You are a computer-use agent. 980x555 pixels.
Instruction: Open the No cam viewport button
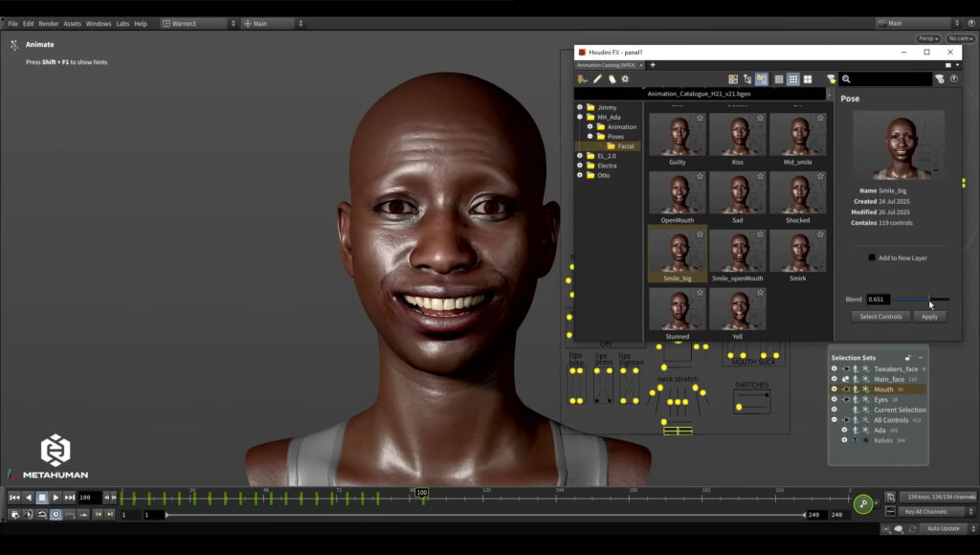(x=961, y=38)
